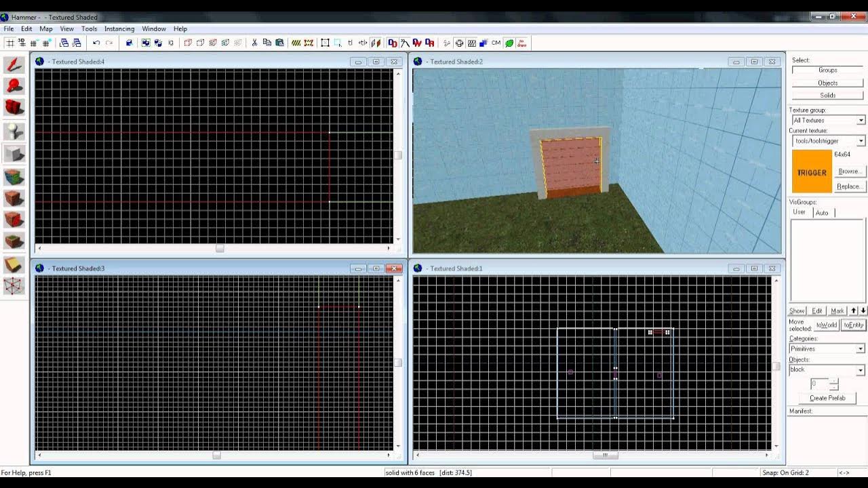Click the Objects selection mode button
This screenshot has width=868, height=488.
[827, 83]
